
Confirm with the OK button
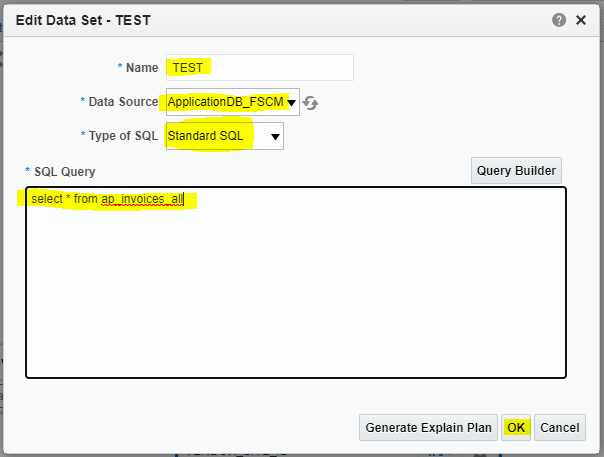(x=516, y=427)
